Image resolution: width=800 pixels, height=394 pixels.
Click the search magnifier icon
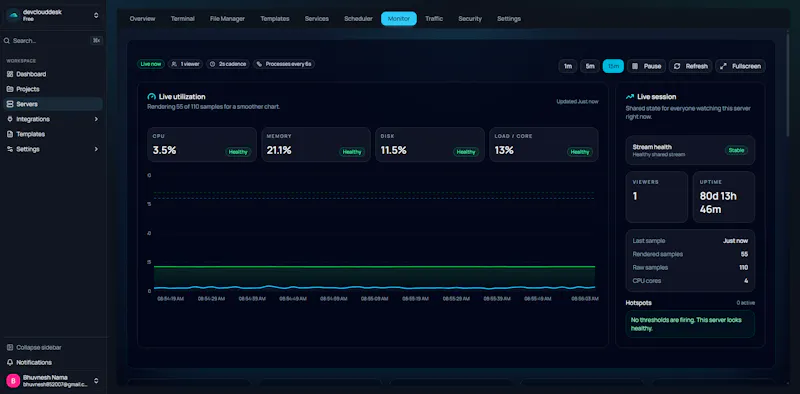click(x=7, y=41)
